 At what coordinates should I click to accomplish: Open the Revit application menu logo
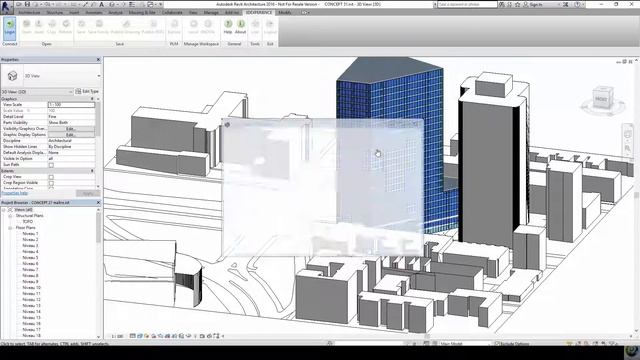[x=7, y=7]
